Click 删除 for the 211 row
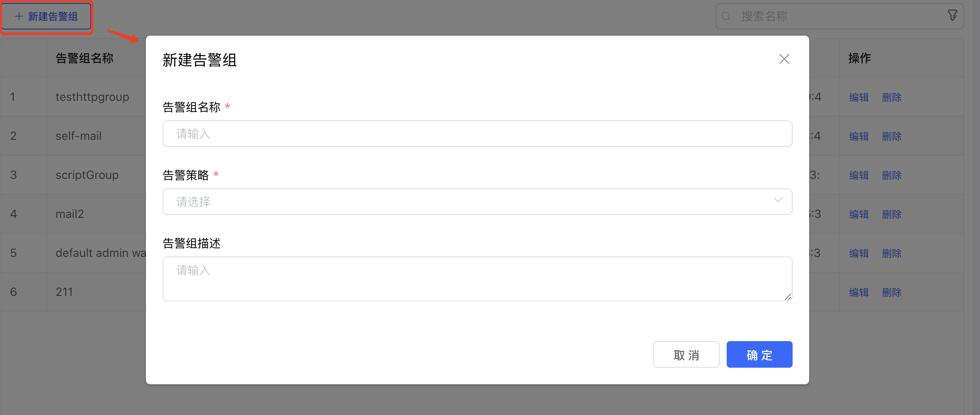The height and width of the screenshot is (415, 980). tap(892, 293)
